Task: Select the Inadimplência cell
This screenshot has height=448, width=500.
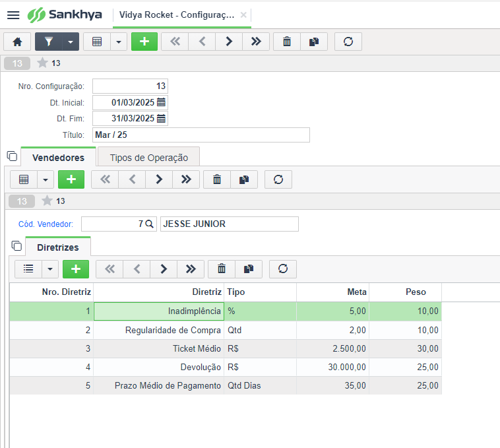Action: (x=159, y=311)
